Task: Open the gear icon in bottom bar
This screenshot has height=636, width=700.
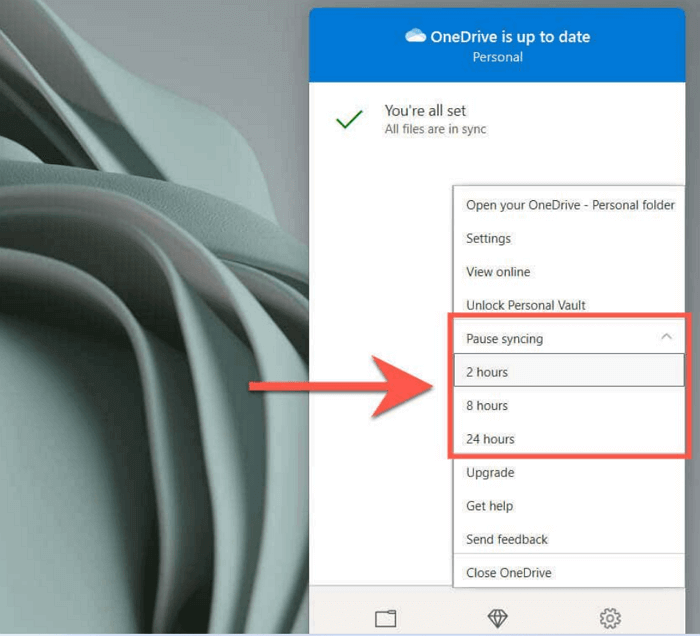Action: (x=610, y=618)
